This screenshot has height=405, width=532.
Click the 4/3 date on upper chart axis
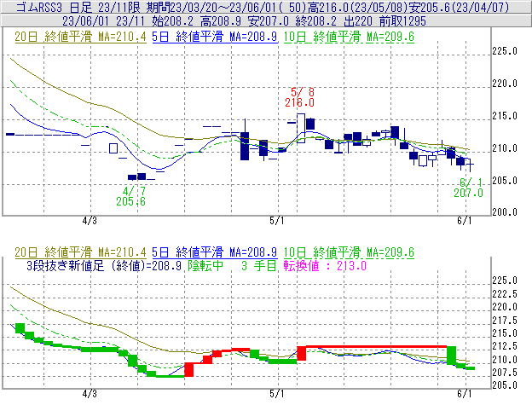tap(90, 220)
